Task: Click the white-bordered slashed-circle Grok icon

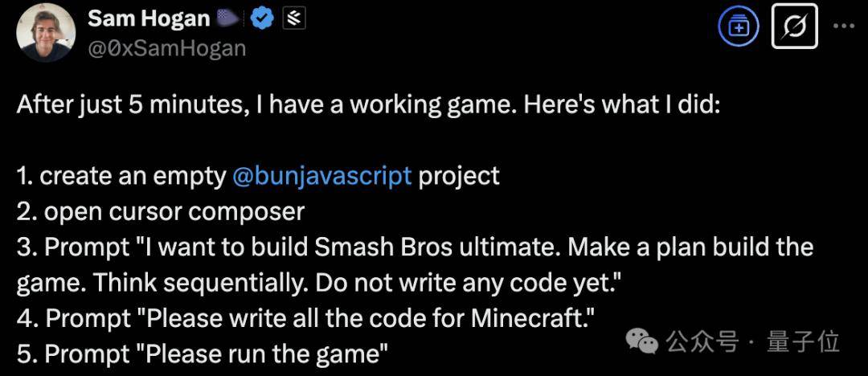Action: click(x=794, y=26)
